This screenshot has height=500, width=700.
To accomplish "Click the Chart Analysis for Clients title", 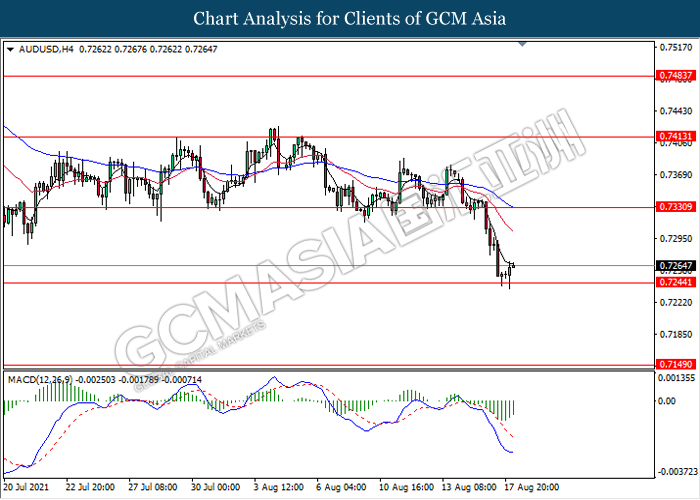I will [350, 19].
